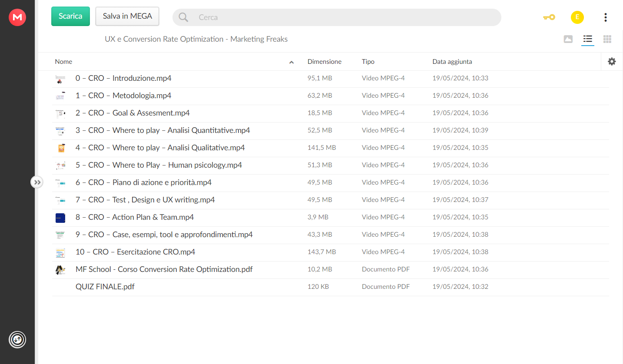Click the Scarica button
This screenshot has height=364, width=623.
coord(70,16)
